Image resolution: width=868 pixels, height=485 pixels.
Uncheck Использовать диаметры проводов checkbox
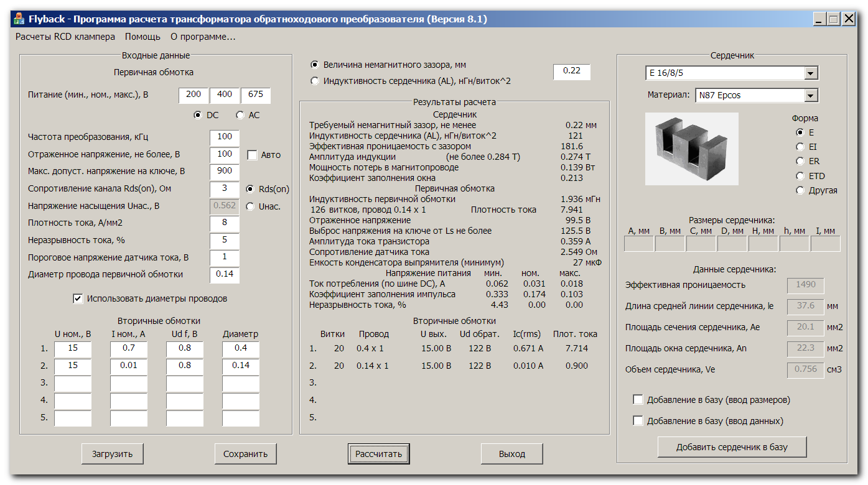coord(78,298)
